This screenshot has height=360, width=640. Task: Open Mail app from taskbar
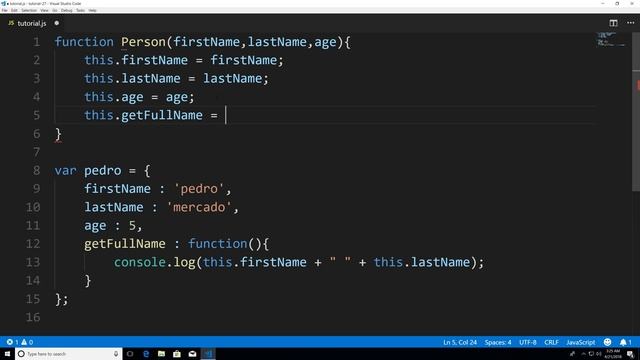pyautogui.click(x=192, y=354)
